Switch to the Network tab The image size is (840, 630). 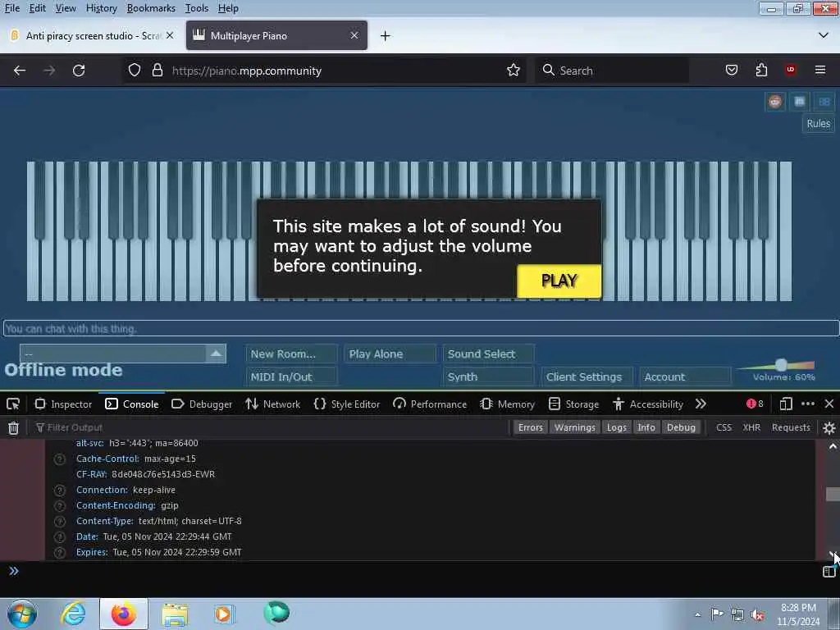tap(272, 404)
